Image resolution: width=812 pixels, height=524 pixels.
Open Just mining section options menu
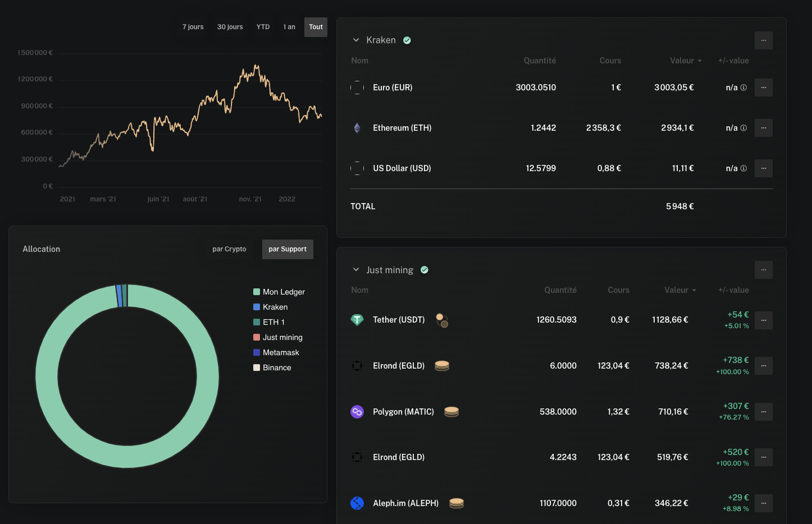764,270
